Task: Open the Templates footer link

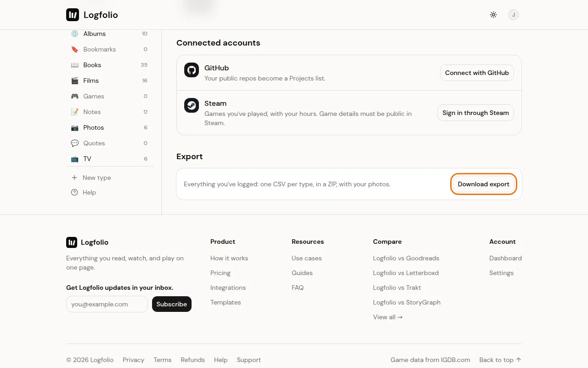Action: click(x=226, y=302)
